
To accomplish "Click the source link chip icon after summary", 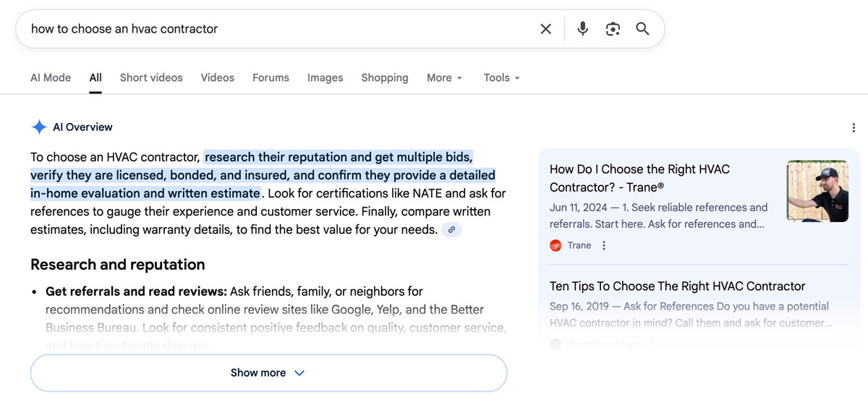I will (x=451, y=230).
